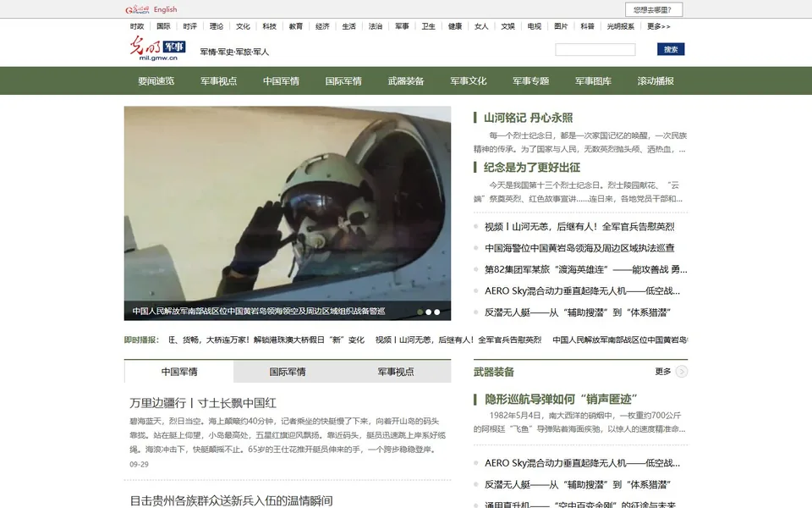Go to 军事专题 in green menu bar
Viewport: 812px width, 508px height.
click(531, 81)
